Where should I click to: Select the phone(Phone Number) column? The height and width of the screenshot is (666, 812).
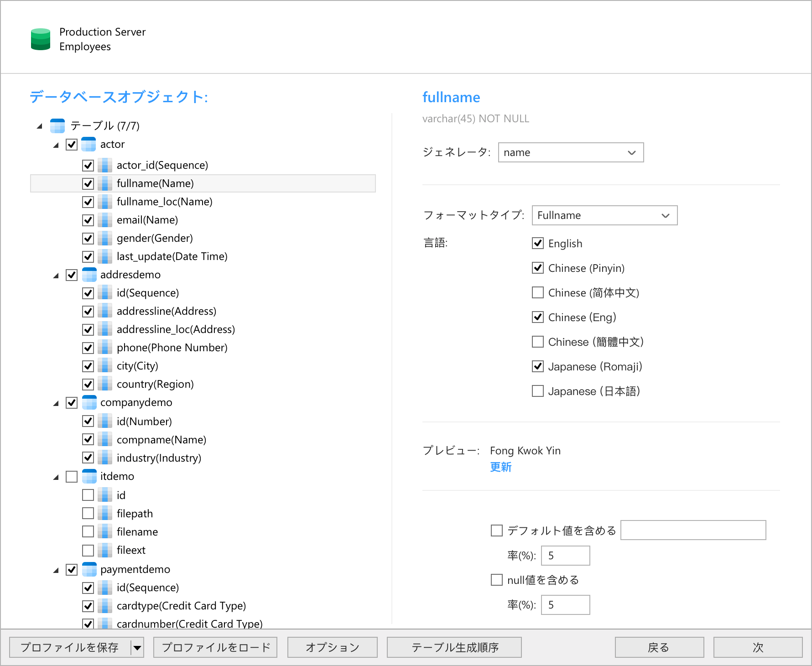point(172,348)
